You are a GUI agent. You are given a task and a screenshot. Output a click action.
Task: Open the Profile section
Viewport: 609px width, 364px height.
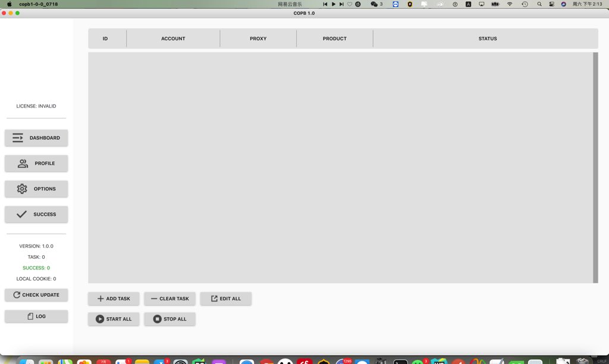[x=36, y=164]
